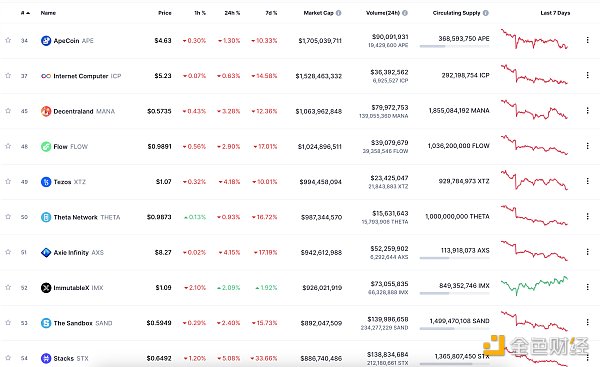Toggle watchlist star for ImmutableX

click(8, 287)
